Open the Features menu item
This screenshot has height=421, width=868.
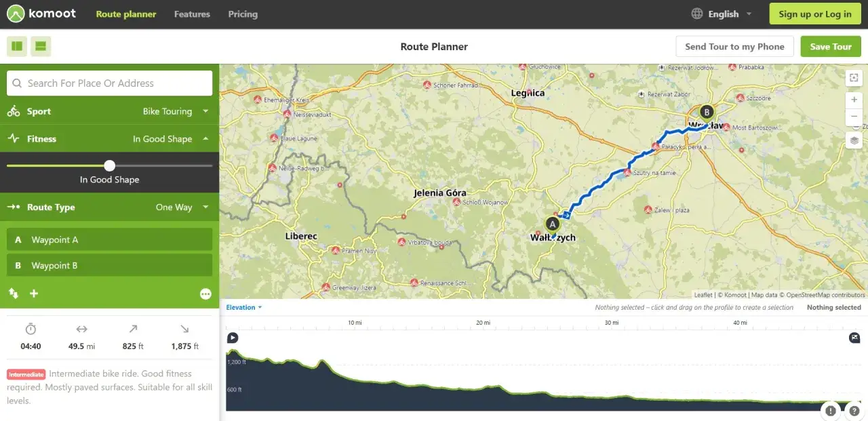(x=192, y=14)
